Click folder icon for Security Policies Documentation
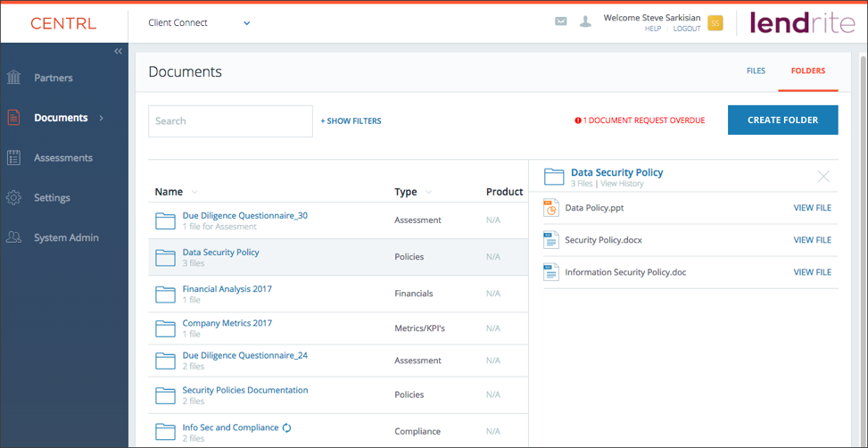Viewport: 868px width, 448px height. [165, 395]
